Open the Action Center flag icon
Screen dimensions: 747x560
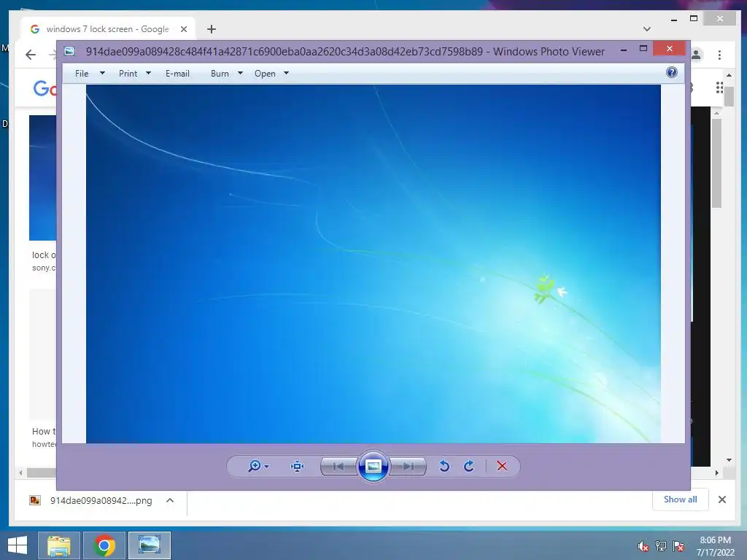pos(678,546)
